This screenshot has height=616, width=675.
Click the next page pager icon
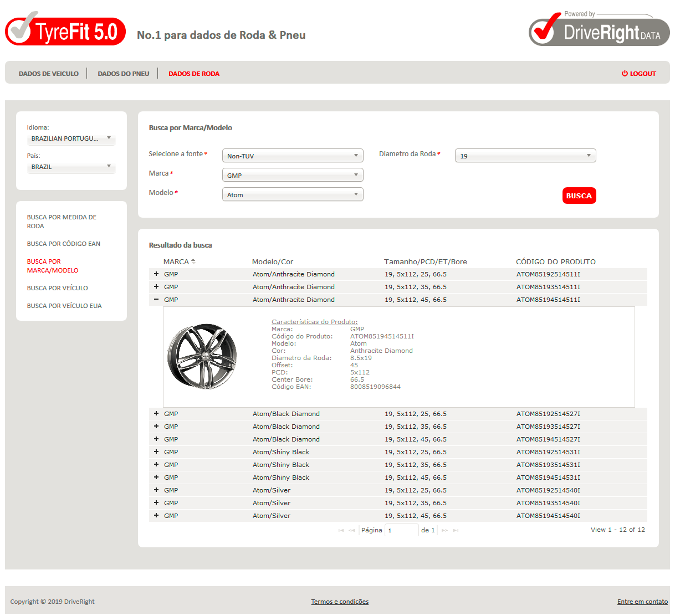[x=444, y=530]
